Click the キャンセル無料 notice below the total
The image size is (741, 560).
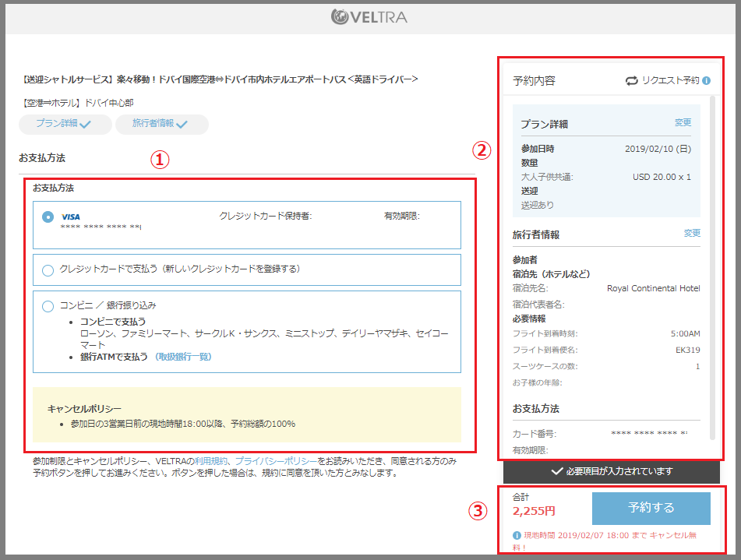pos(605,541)
